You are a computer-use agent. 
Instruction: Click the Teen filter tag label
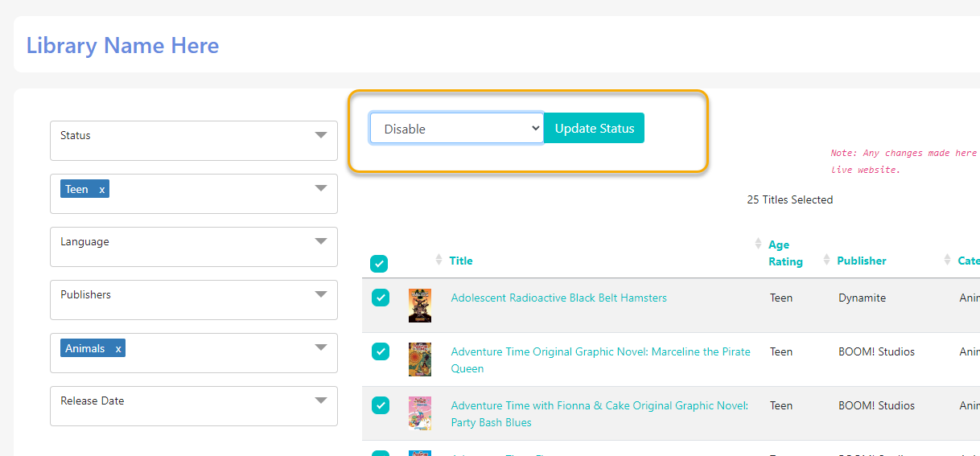(x=77, y=190)
